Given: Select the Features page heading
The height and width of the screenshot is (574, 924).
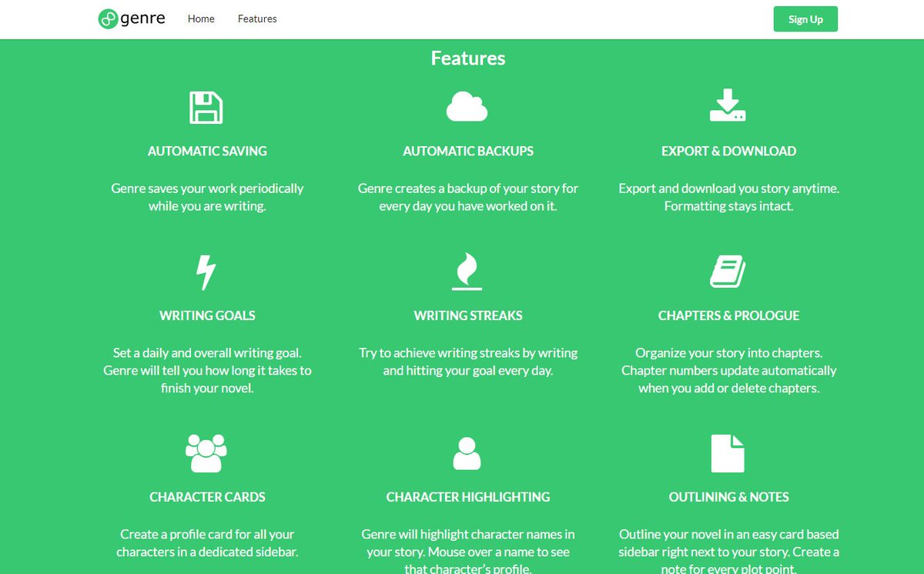Looking at the screenshot, I should (x=468, y=58).
